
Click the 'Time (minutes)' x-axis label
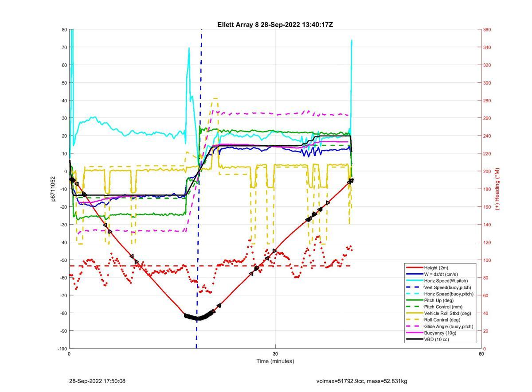tap(275, 361)
